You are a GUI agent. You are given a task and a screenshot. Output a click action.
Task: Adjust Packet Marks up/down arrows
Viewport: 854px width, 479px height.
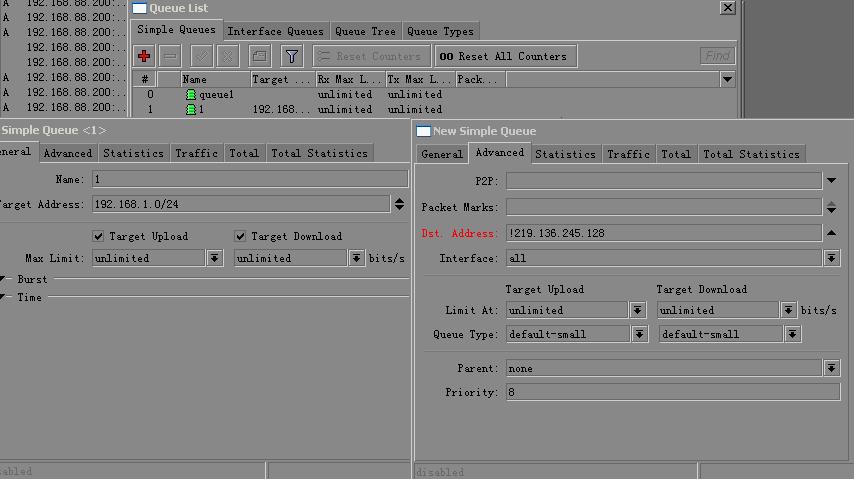[x=831, y=207]
